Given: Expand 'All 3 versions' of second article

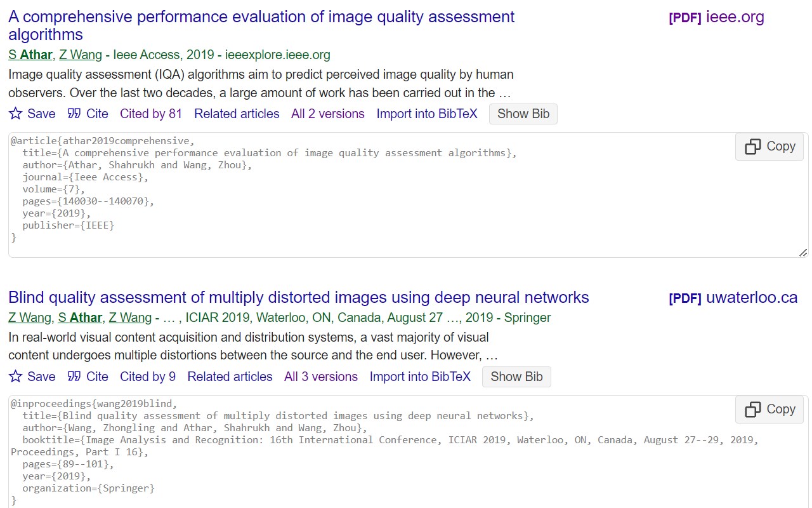Looking at the screenshot, I should [321, 377].
